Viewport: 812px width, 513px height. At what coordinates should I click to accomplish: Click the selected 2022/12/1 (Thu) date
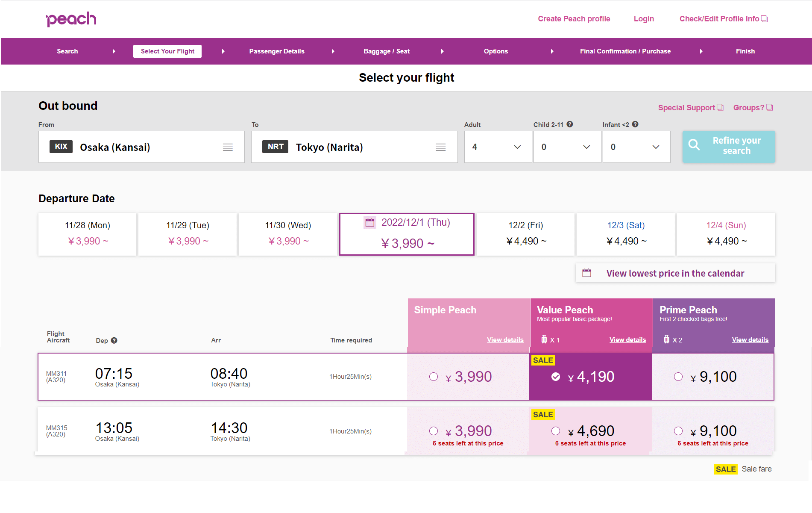[407, 234]
